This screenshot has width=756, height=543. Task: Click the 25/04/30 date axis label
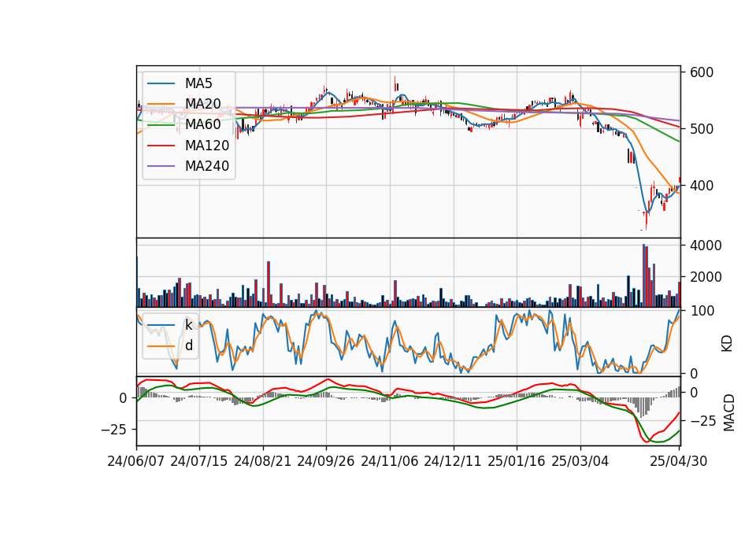679,461
